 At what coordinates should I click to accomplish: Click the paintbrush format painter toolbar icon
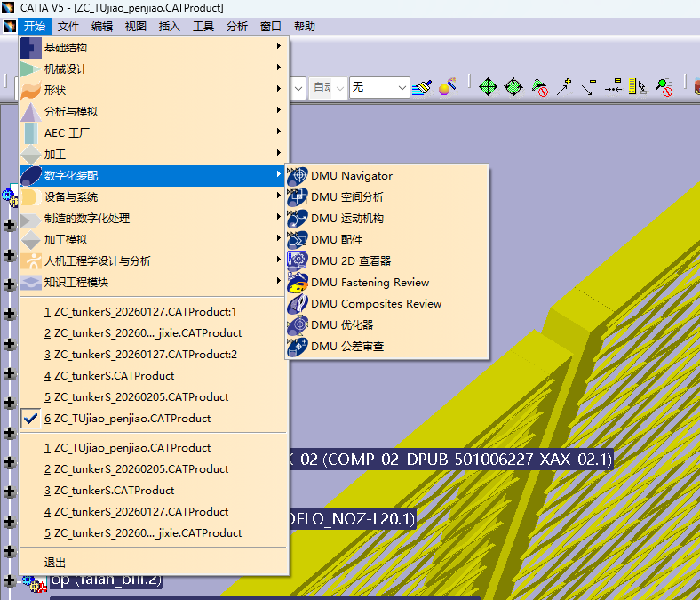pos(422,87)
